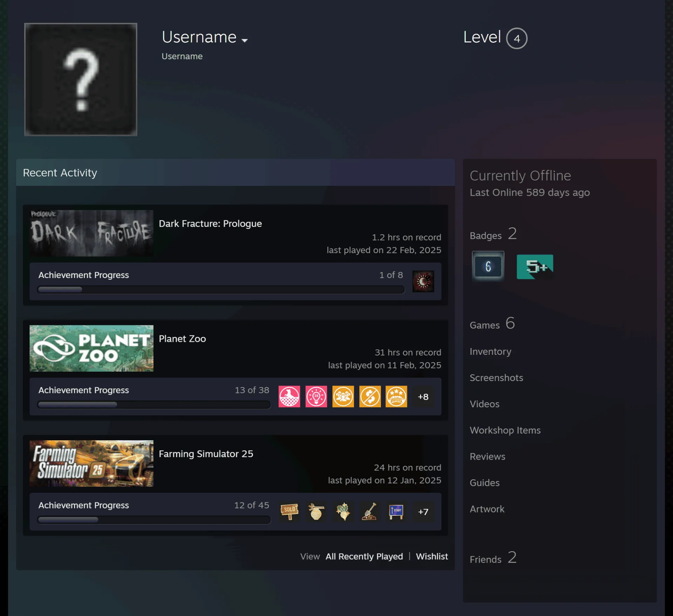
Task: Open the blue number 6 badge
Action: [488, 266]
